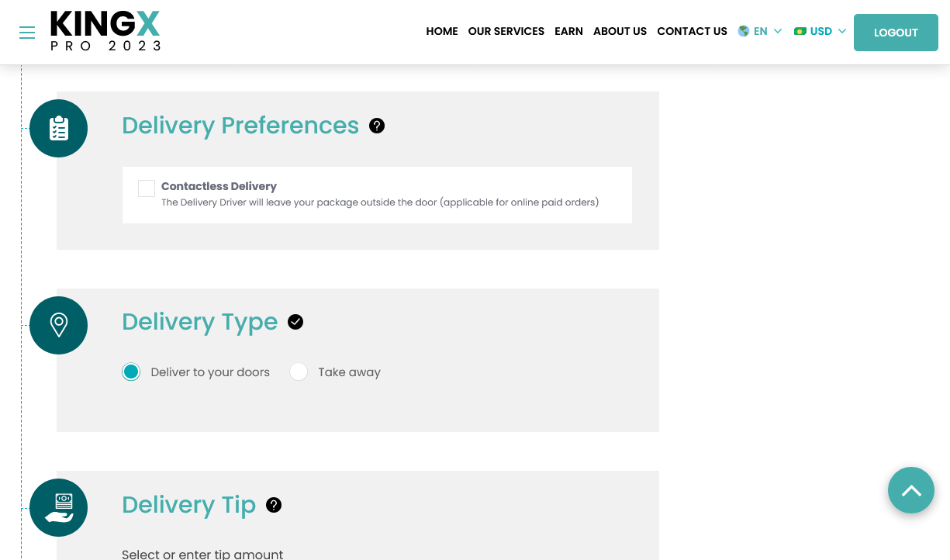Click the Earn navigation link
The width and height of the screenshot is (950, 560).
point(568,32)
